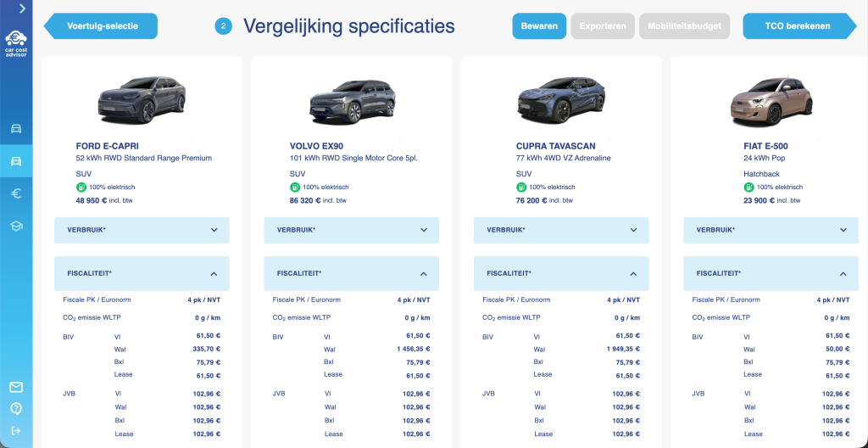Expand Verbruik section for Volvo EX90

[x=423, y=230]
